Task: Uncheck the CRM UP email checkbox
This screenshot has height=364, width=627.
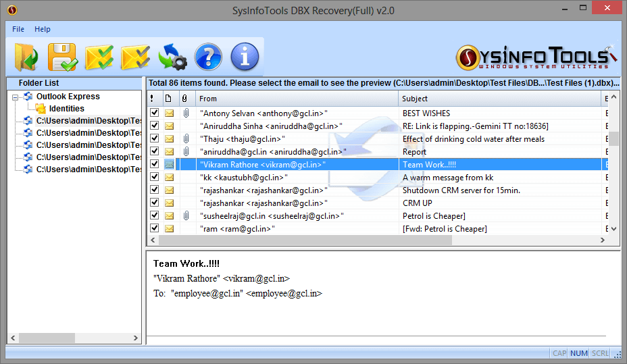Action: tap(154, 202)
